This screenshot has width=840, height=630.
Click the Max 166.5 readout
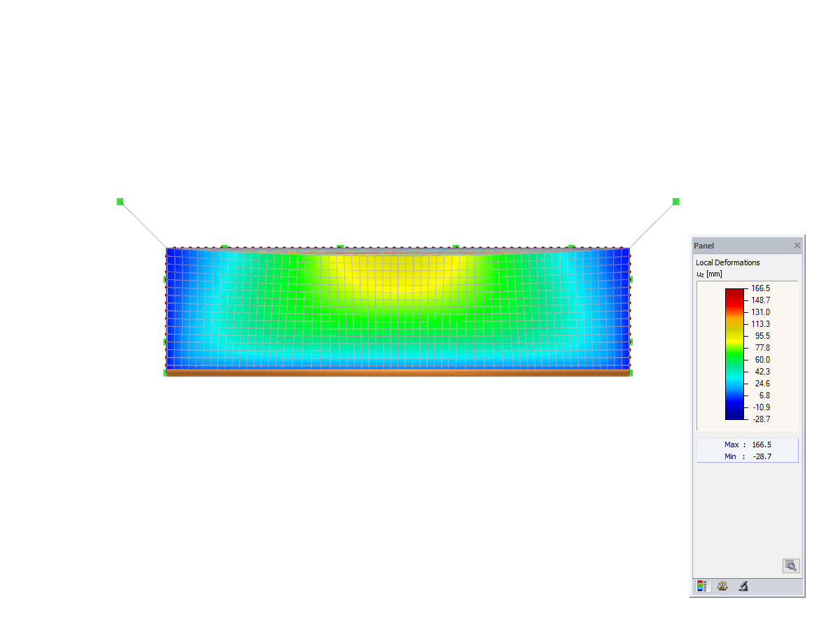click(748, 444)
